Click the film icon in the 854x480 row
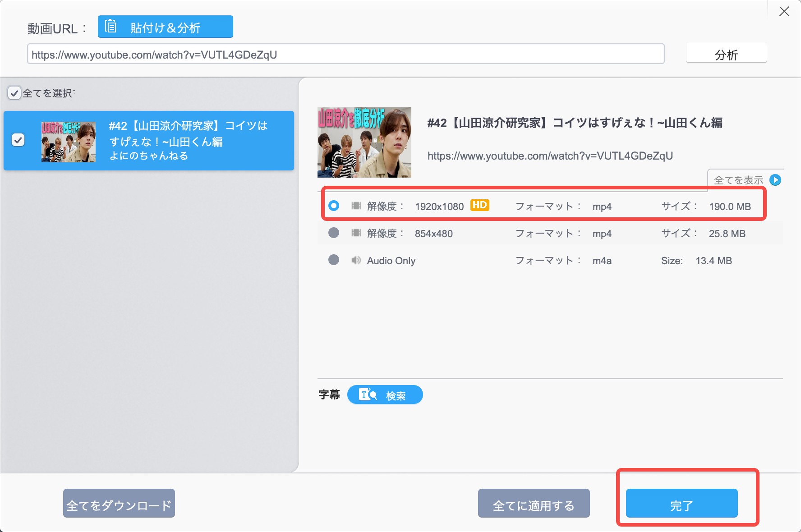This screenshot has height=532, width=801. point(356,233)
